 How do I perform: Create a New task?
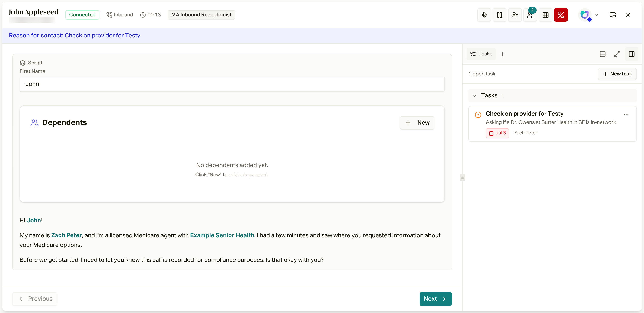pos(617,74)
